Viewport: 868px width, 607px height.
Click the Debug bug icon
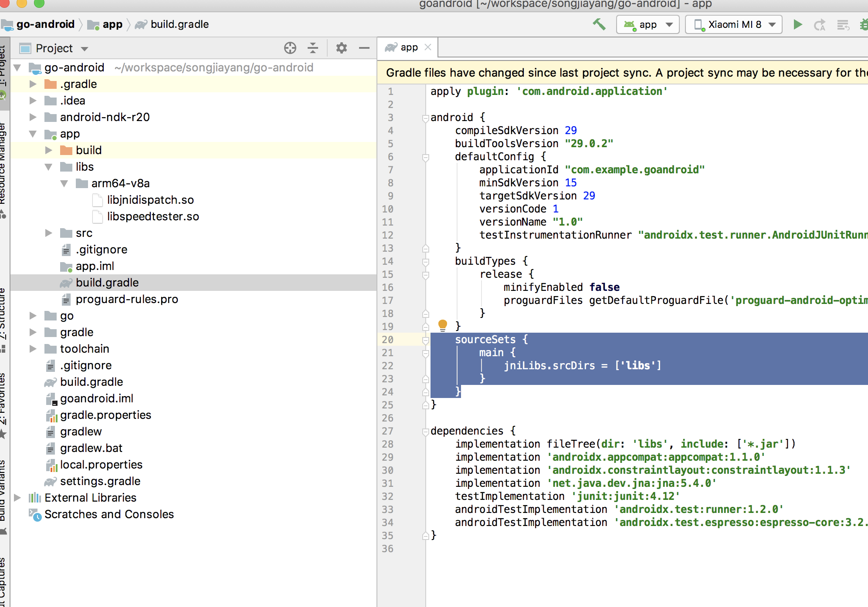[x=864, y=25]
